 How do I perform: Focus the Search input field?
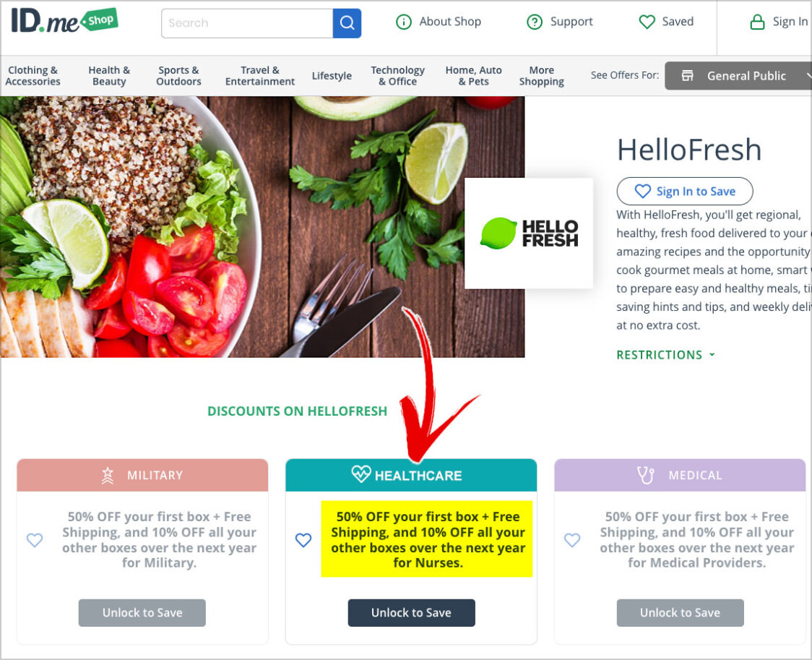click(247, 23)
